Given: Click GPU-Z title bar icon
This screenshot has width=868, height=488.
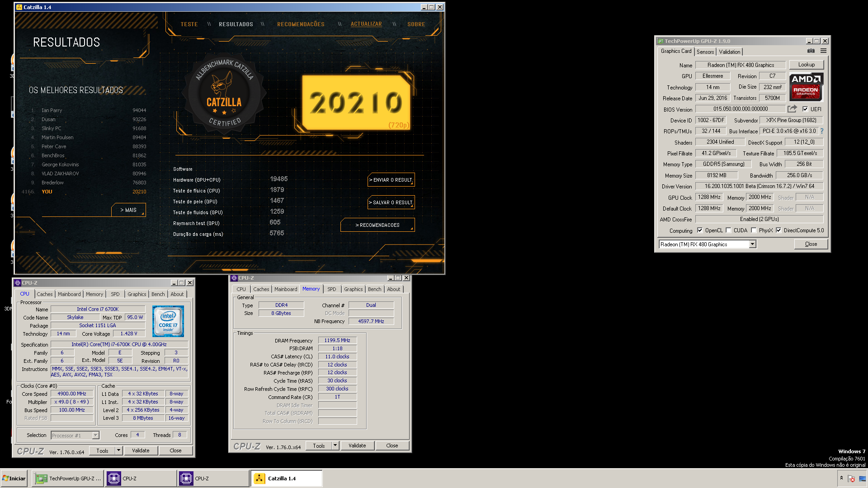Looking at the screenshot, I should pyautogui.click(x=660, y=41).
